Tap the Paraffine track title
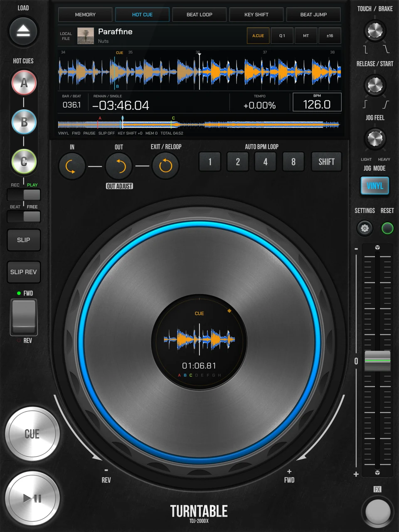The height and width of the screenshot is (532, 399). tap(115, 32)
